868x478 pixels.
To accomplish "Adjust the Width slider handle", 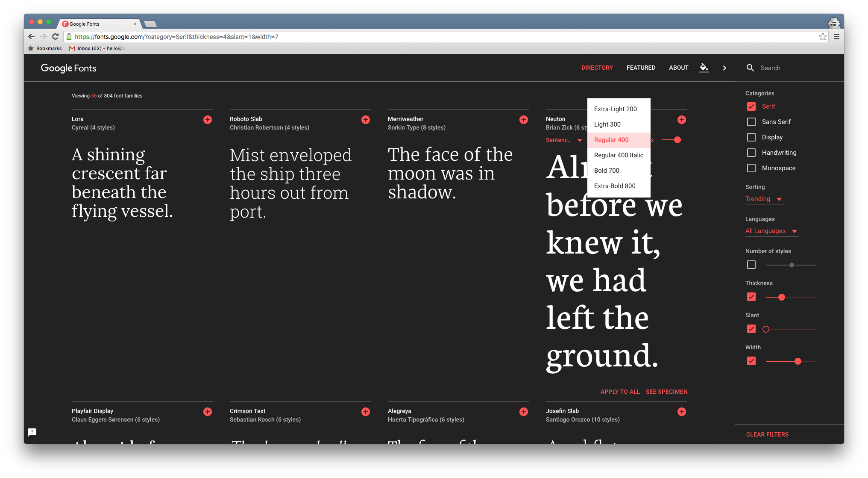I will tap(798, 361).
